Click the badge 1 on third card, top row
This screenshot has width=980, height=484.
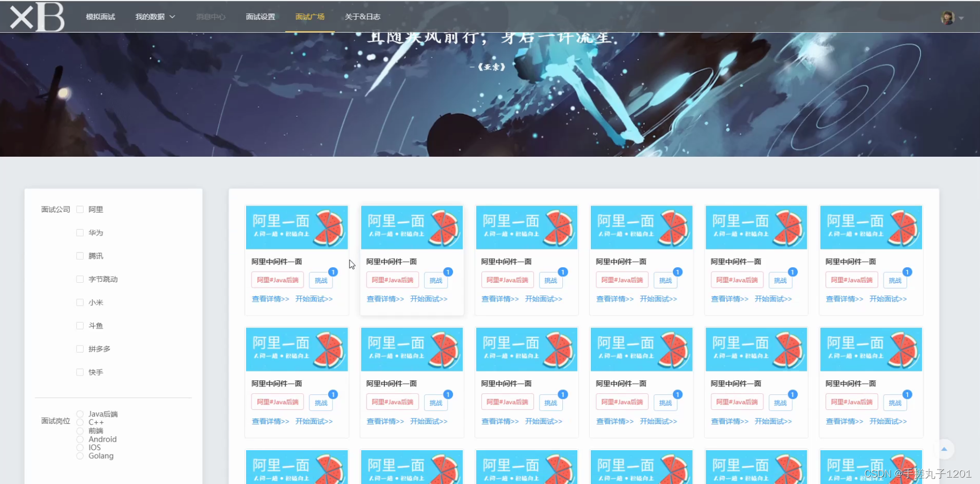point(563,272)
